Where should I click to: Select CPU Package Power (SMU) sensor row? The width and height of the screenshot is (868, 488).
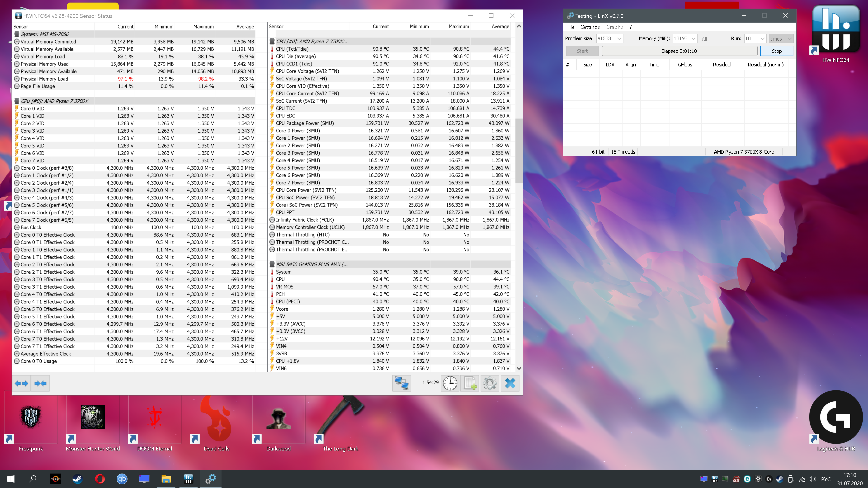(305, 123)
